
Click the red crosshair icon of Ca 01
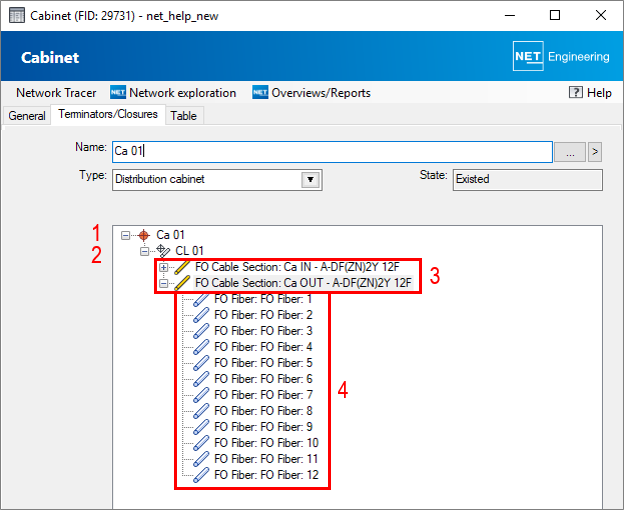point(144,236)
